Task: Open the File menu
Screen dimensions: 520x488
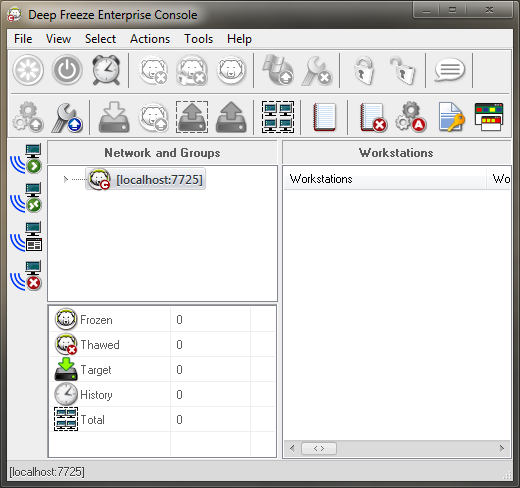Action: click(x=23, y=39)
